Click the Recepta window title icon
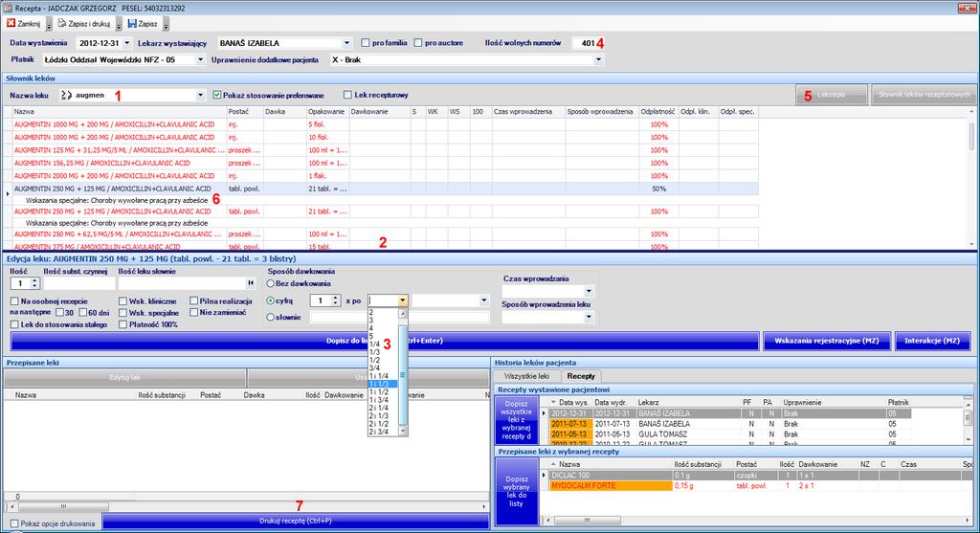 (x=7, y=8)
